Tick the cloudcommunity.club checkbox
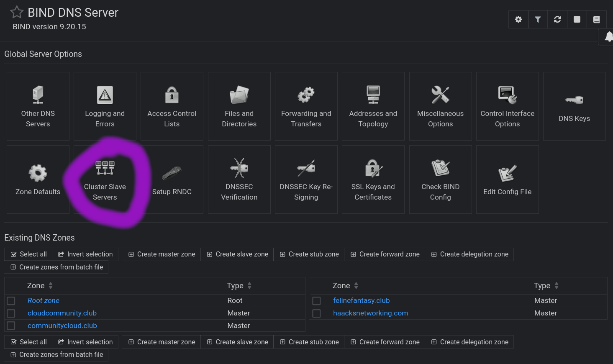 (x=11, y=313)
